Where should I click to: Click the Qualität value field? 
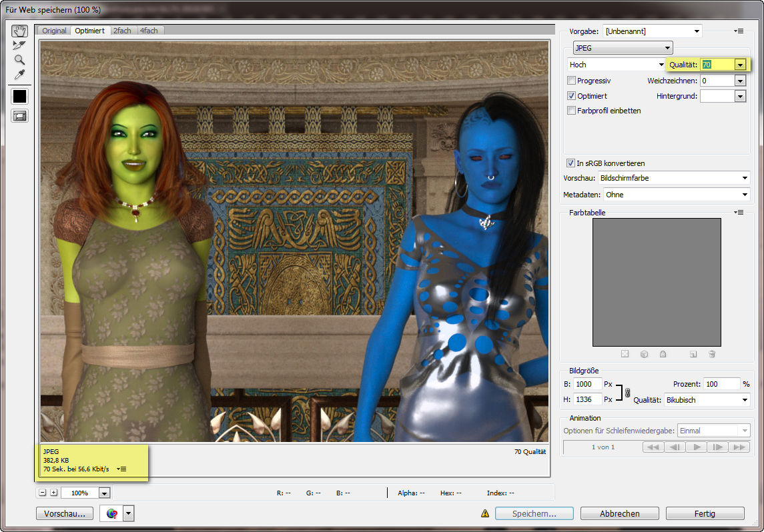pos(717,65)
